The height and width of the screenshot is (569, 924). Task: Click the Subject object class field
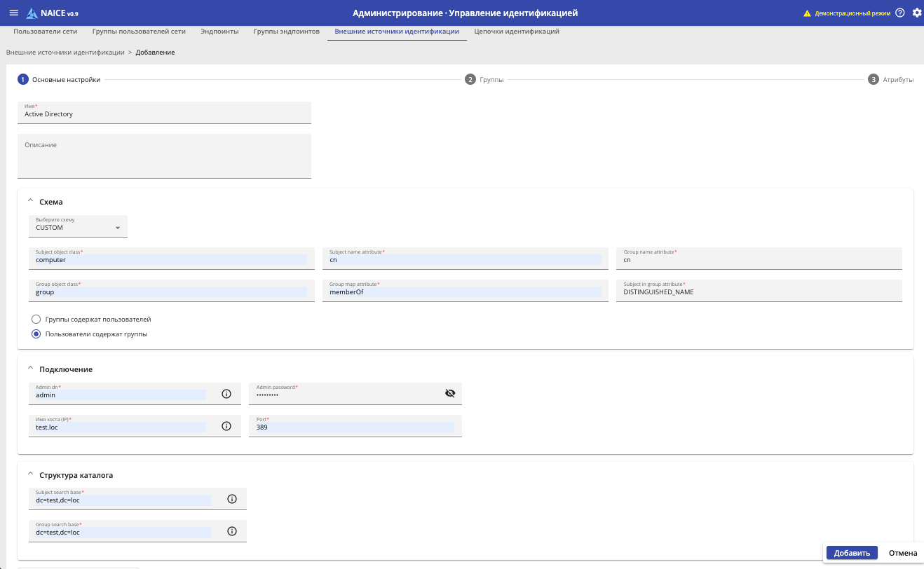pyautogui.click(x=172, y=258)
